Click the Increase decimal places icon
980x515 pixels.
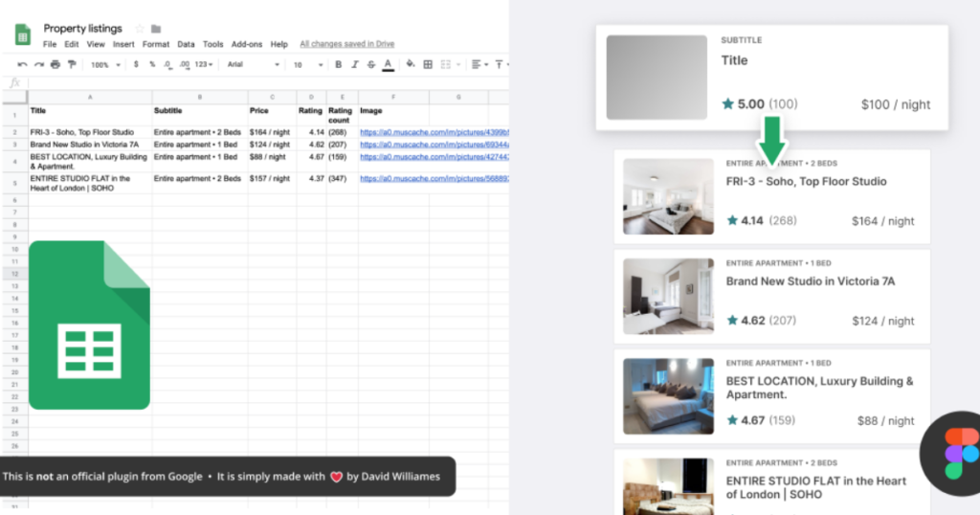tap(185, 64)
